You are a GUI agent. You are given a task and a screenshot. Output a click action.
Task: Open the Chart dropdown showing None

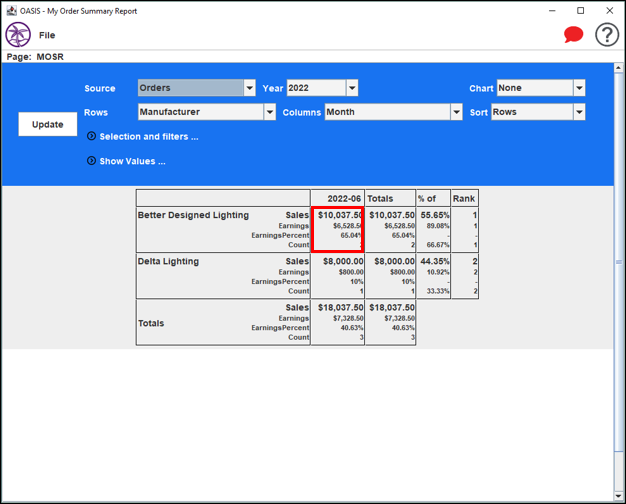541,88
